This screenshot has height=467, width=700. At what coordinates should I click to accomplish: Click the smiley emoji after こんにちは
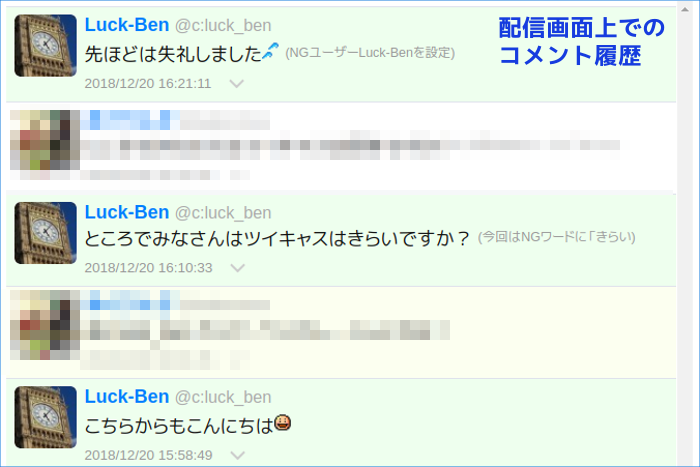[x=283, y=422]
